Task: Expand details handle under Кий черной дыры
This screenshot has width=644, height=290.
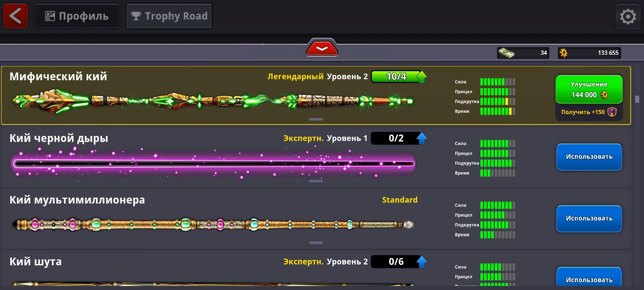Action: coord(316,181)
